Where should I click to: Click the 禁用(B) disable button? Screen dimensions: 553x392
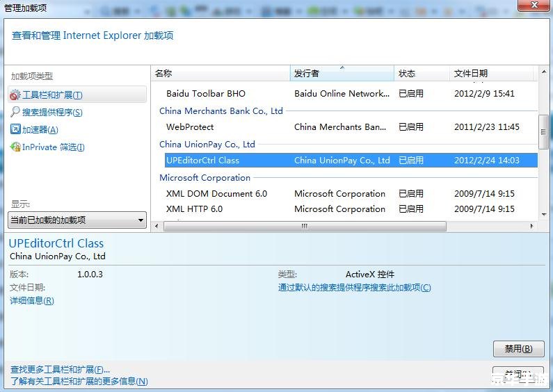518,349
